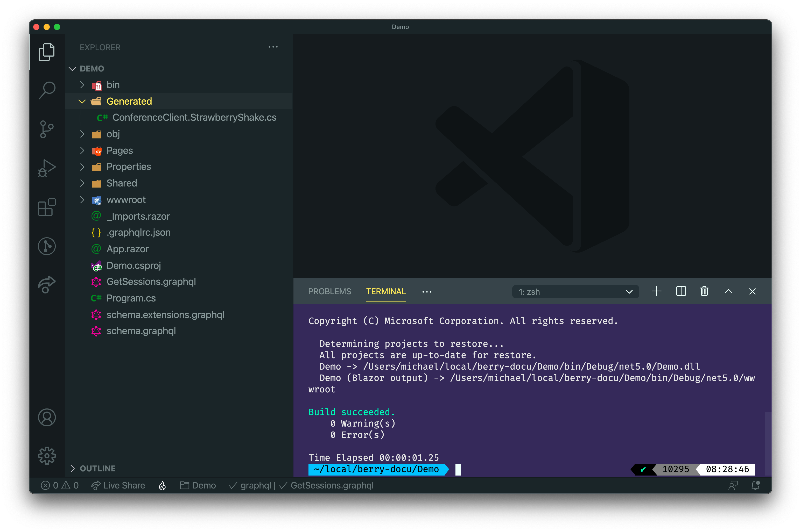Expand the Pages folder

coord(120,150)
